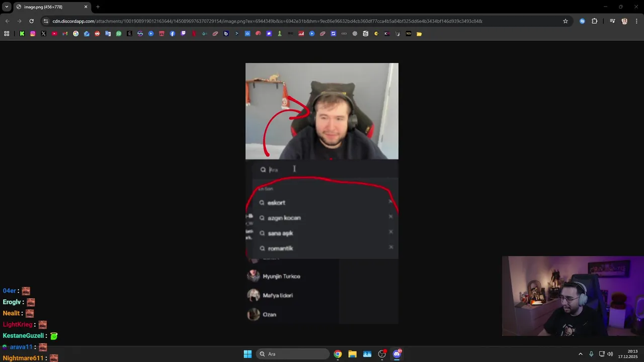Viewport: 644px width, 362px height.
Task: Open the yellow folder bookmark
Action: [x=419, y=34]
